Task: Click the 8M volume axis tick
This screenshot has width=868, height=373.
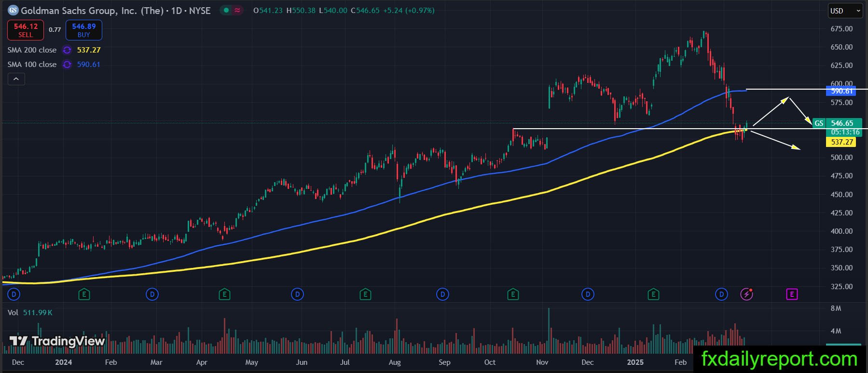Action: pos(836,308)
